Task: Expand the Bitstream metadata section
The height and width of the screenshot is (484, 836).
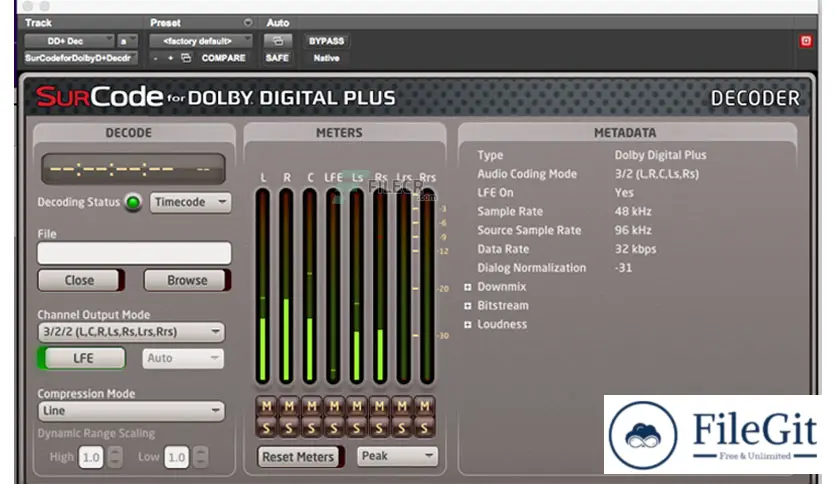Action: [468, 305]
